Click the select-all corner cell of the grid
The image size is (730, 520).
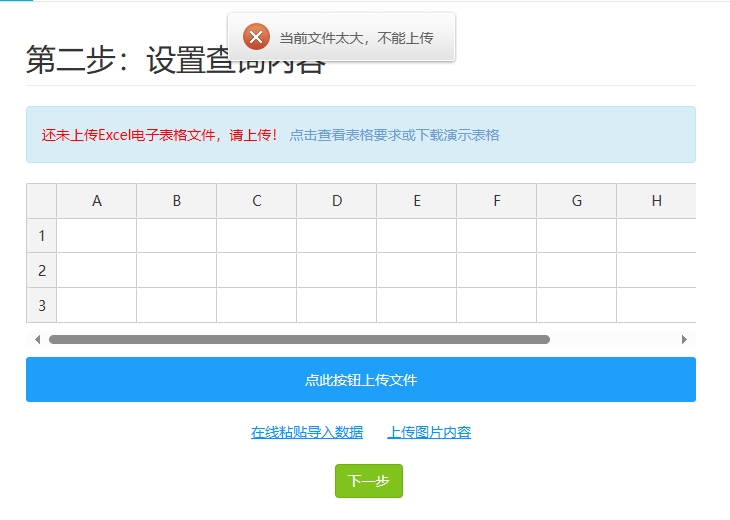click(42, 201)
